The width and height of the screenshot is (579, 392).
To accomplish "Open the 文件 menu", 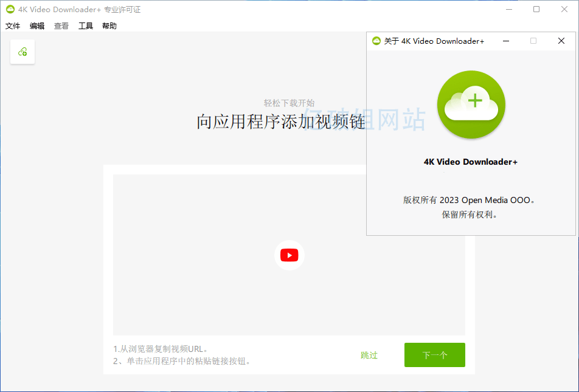I will (13, 26).
